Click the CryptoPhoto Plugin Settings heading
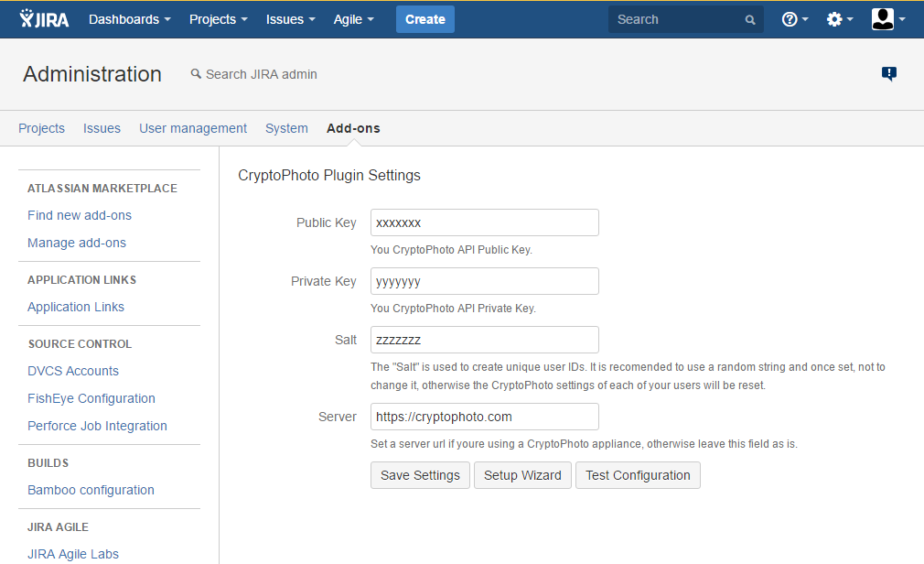This screenshot has width=924, height=564. point(329,175)
